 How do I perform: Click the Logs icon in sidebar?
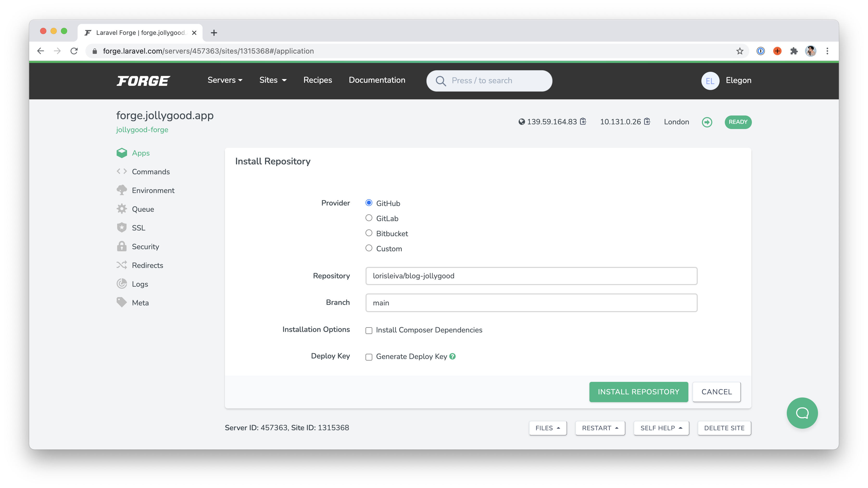pyautogui.click(x=122, y=284)
